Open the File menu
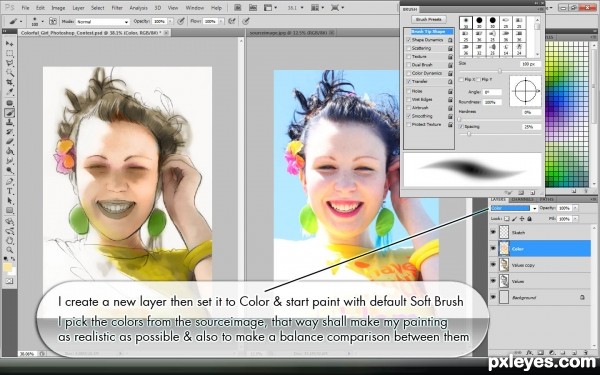The image size is (600, 375). click(x=25, y=8)
